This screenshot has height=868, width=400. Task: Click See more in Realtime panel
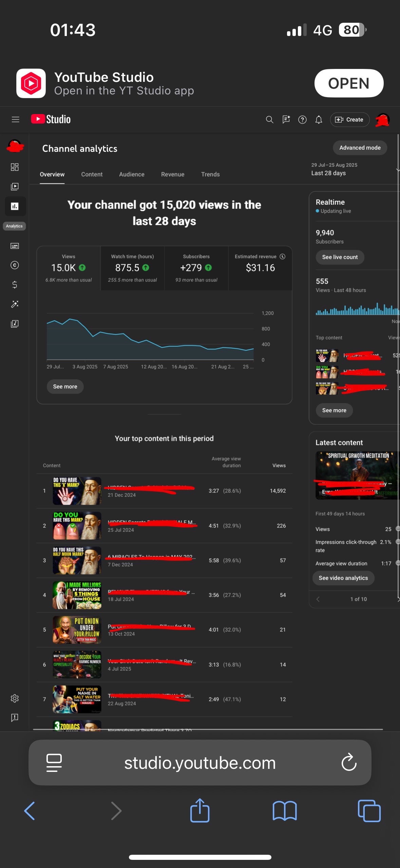coord(334,410)
